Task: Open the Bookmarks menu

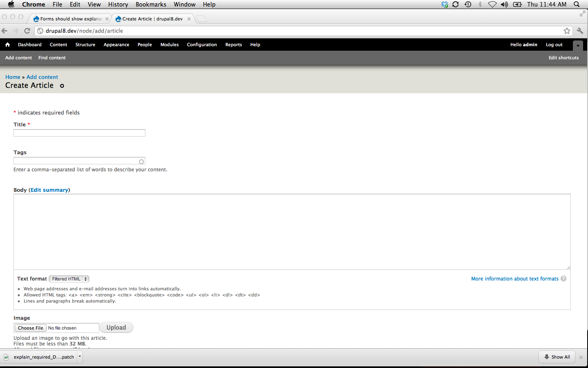Action: (x=151, y=4)
